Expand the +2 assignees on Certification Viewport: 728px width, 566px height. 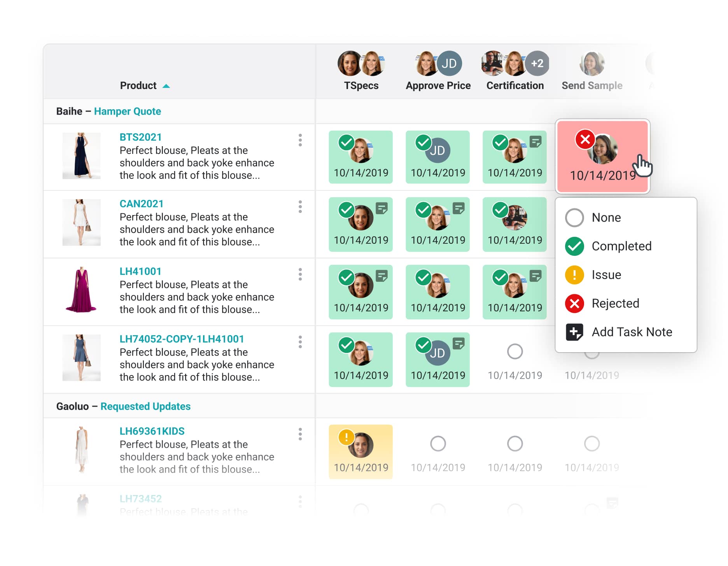(x=537, y=63)
